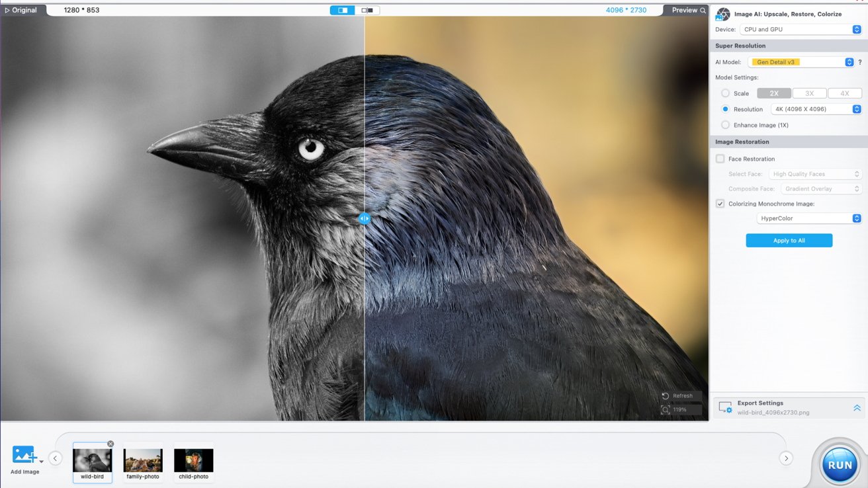Select the Resolution radio button
This screenshot has width=868, height=488.
pyautogui.click(x=725, y=109)
